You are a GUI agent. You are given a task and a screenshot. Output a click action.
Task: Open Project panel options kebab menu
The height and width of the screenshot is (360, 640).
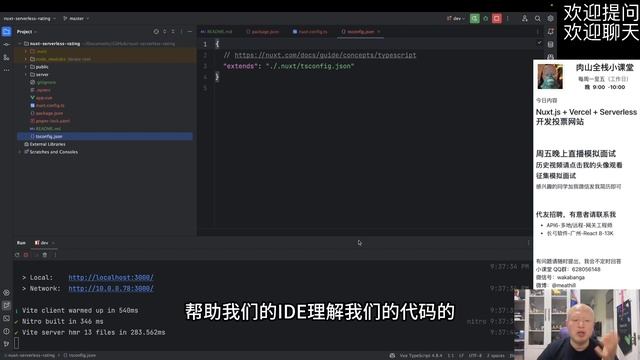[182, 31]
